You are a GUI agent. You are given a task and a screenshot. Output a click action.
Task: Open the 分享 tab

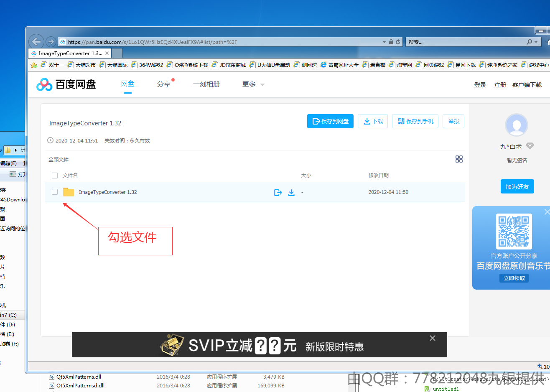[x=163, y=84]
